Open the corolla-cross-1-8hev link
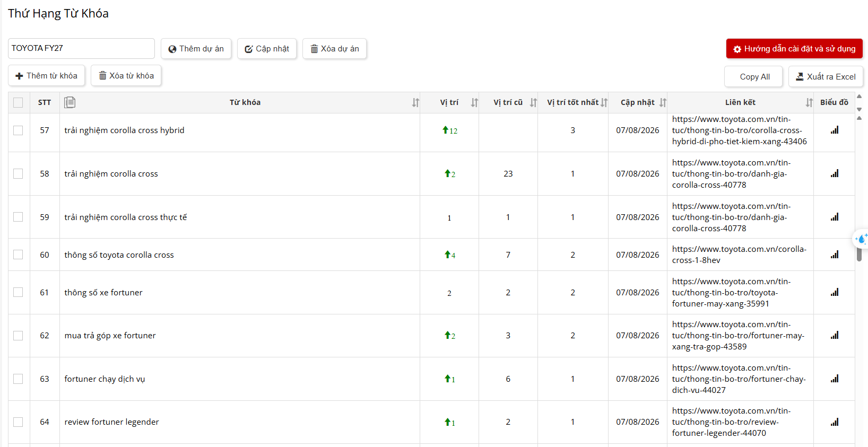This screenshot has height=447, width=868. [x=739, y=255]
